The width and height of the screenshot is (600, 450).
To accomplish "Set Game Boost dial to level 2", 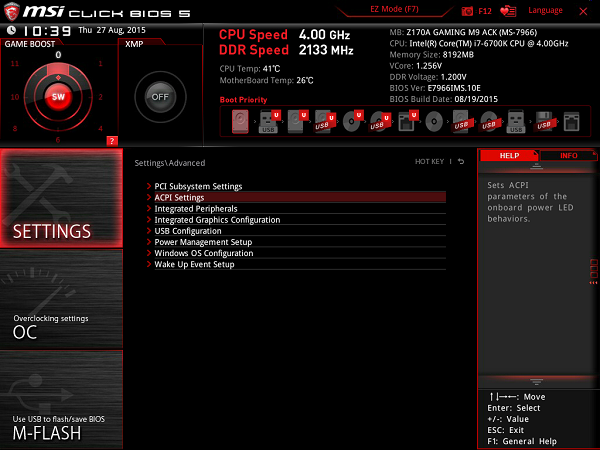I will 100,97.
